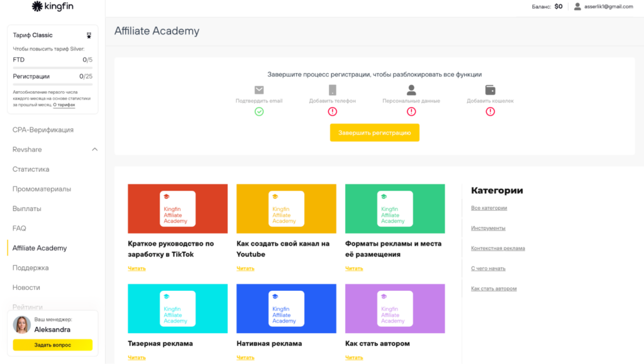Screen dimensions: 644x364
Task: Select С чего начать category
Action: point(488,268)
